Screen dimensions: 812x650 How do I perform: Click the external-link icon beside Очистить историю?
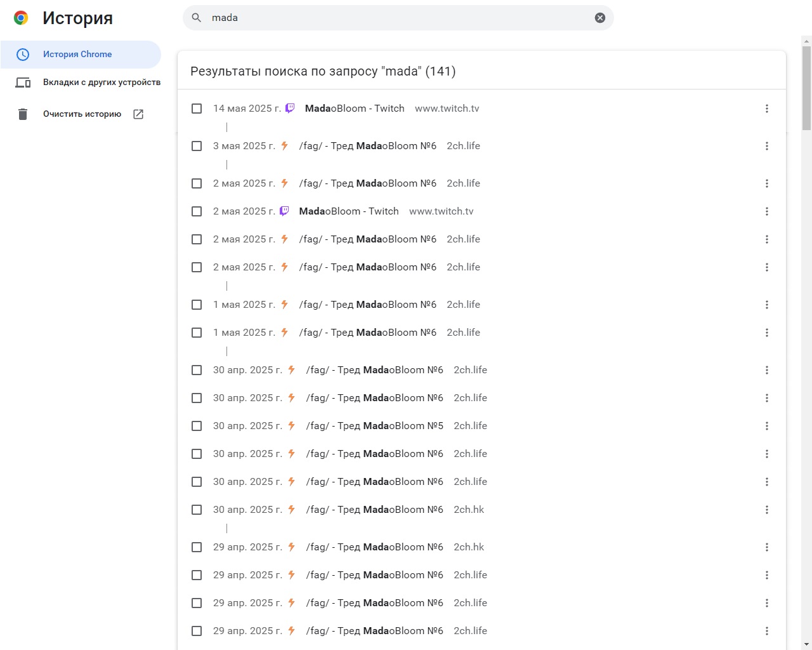tap(138, 114)
